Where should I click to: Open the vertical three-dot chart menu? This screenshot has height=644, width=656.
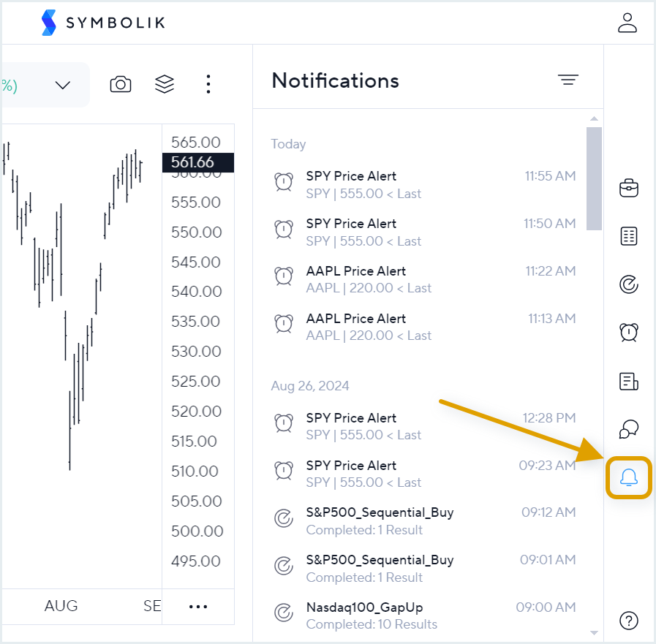pos(208,84)
